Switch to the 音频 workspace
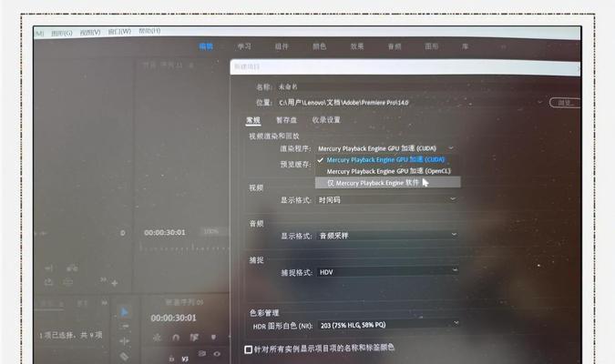The height and width of the screenshot is (364, 615). click(x=395, y=46)
